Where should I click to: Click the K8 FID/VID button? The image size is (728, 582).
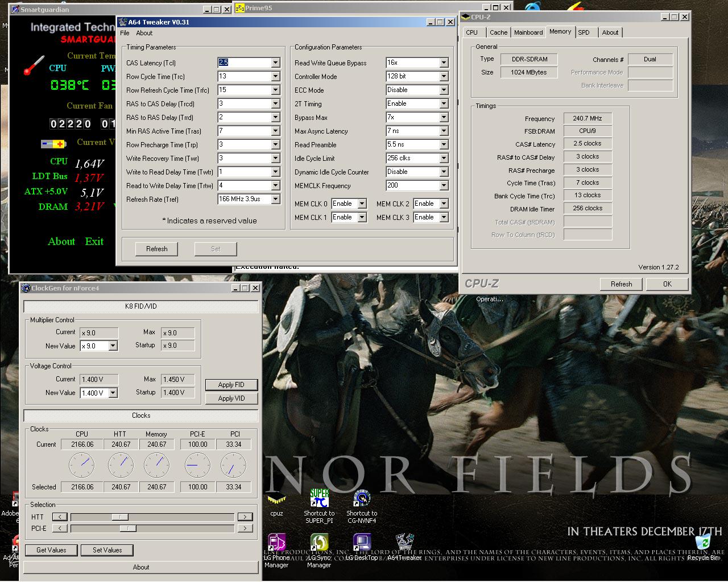pos(141,306)
